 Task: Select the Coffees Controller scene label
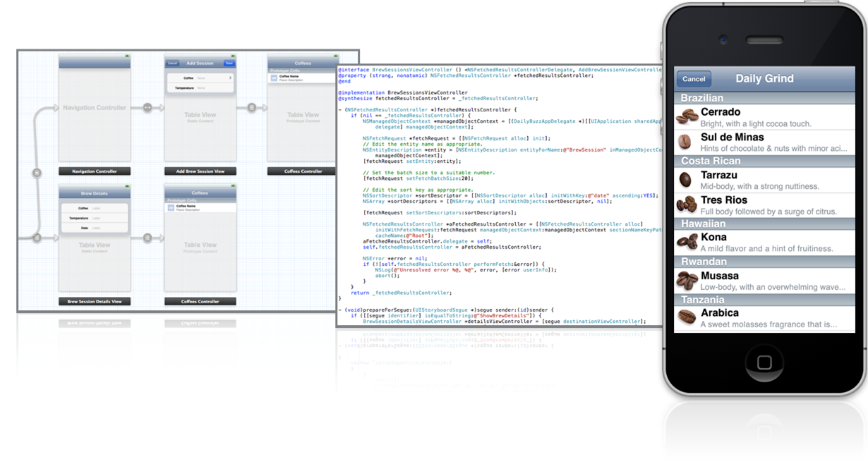click(x=303, y=171)
